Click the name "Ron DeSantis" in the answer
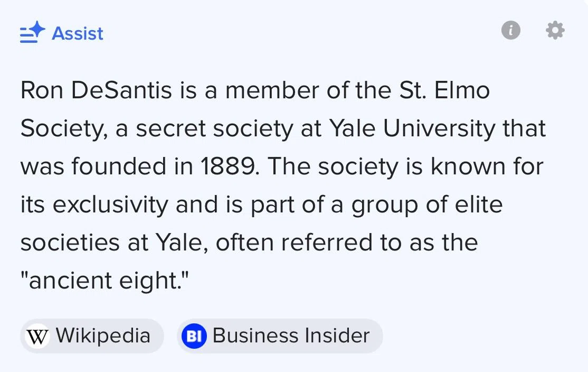 point(96,90)
